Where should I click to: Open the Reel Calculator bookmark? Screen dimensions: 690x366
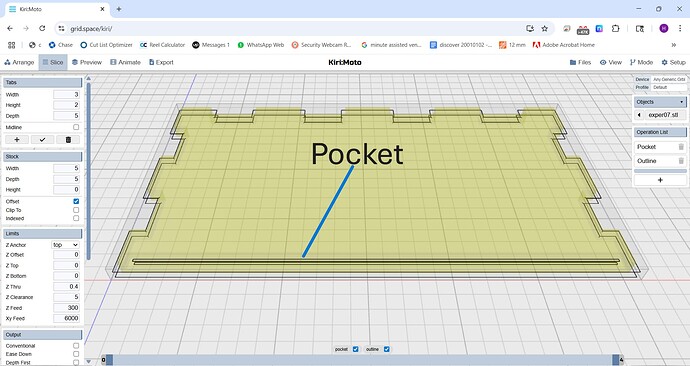[162, 45]
